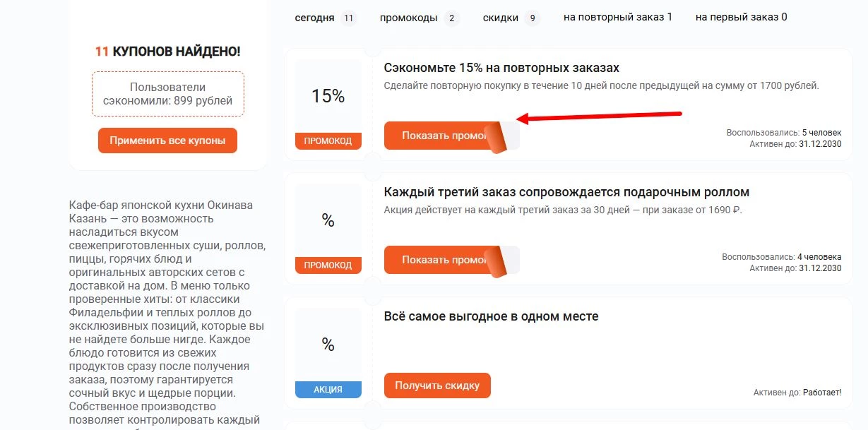Viewport: 868px width, 430px height.
Task: Click the orange ПРОМОКОД badge on 15% coupon
Action: click(x=327, y=141)
